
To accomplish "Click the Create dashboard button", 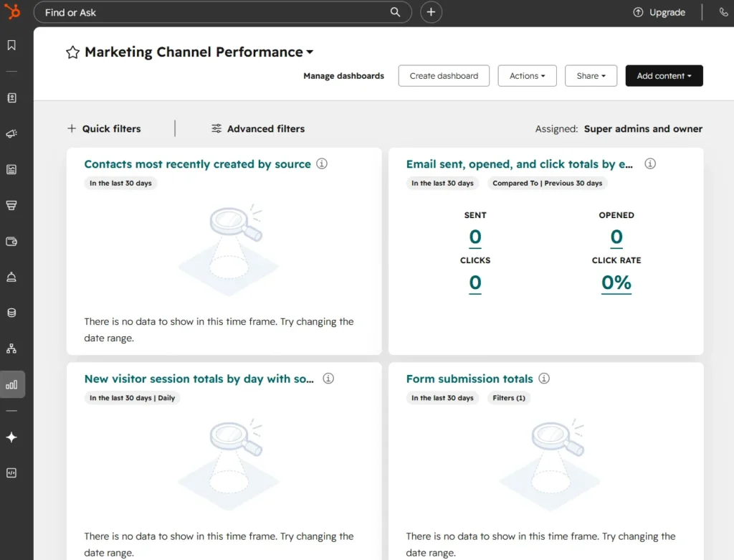I will coord(443,75).
